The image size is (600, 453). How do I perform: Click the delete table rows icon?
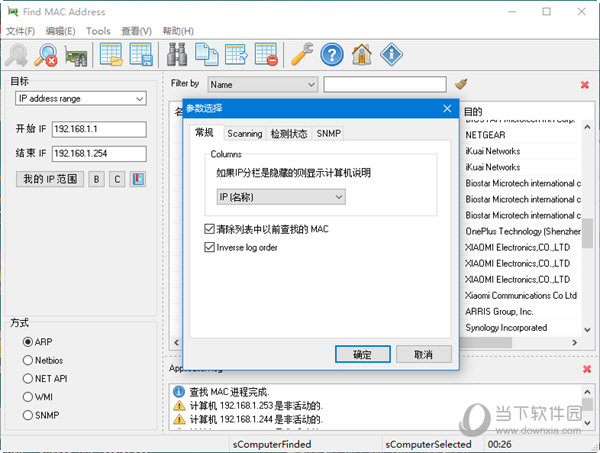(x=266, y=55)
